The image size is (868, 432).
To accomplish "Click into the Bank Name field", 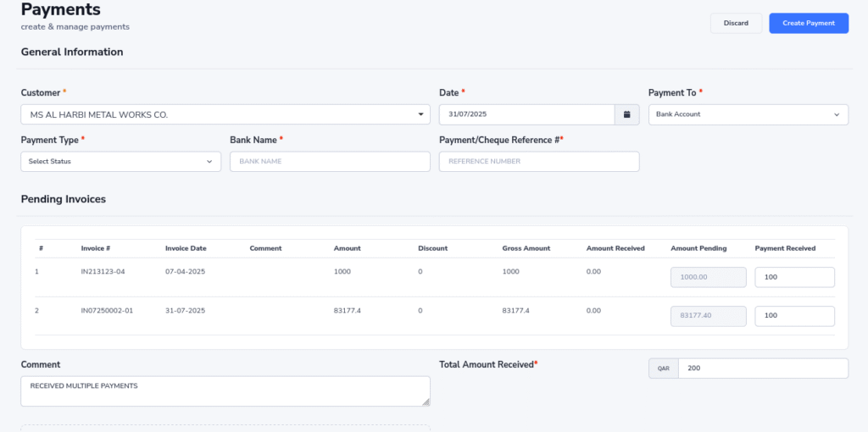I will [330, 162].
